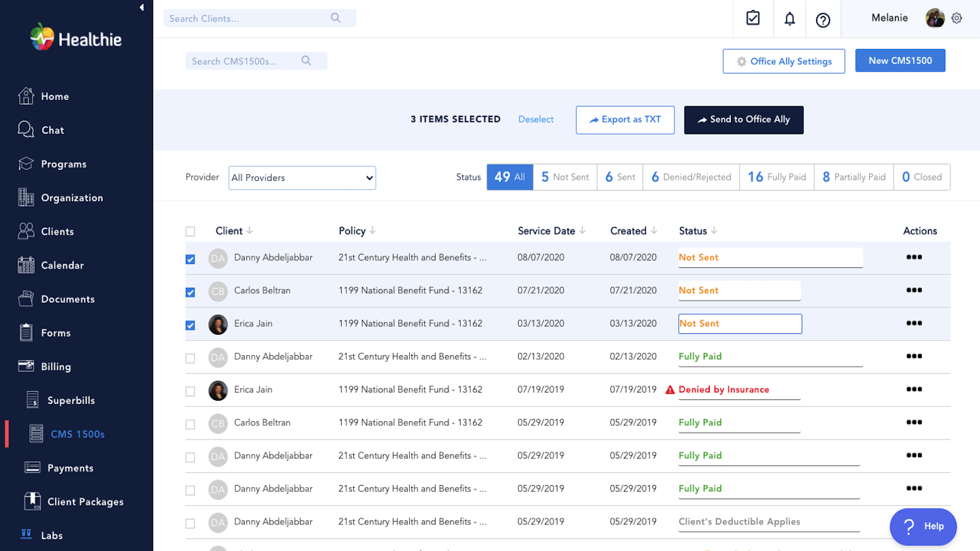
Task: Check the box for Erica Jain's 07/19/2019 claim
Action: pyautogui.click(x=191, y=391)
